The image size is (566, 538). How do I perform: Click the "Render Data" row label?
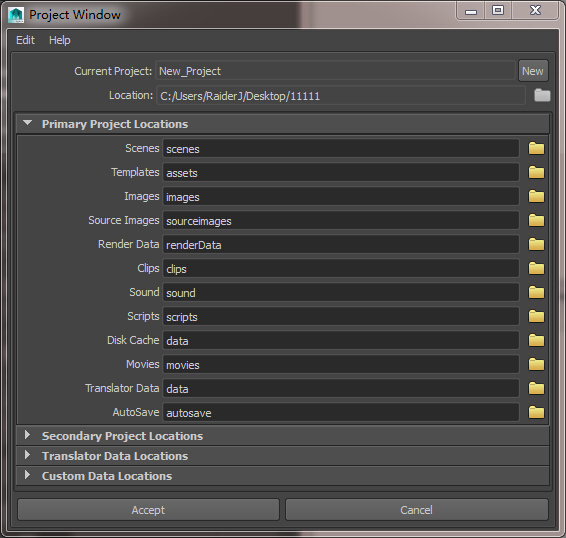click(129, 244)
